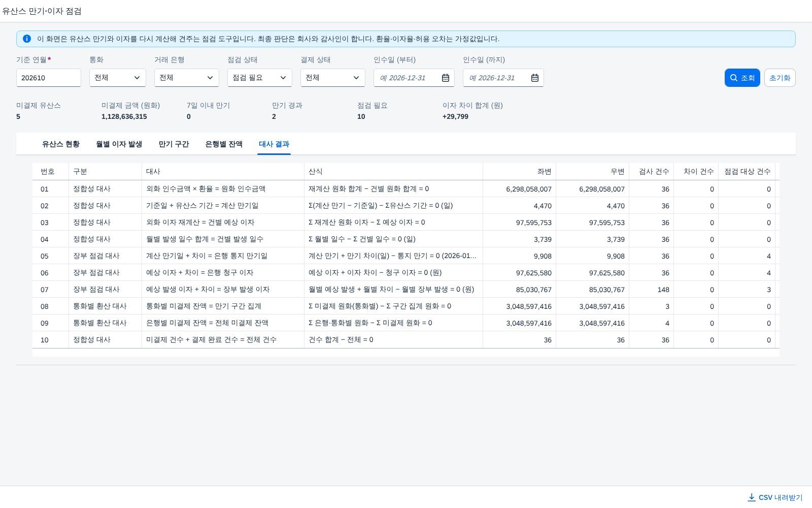812x508 pixels.
Task: Open the 월별 이자 발생 tab
Action: tap(119, 144)
